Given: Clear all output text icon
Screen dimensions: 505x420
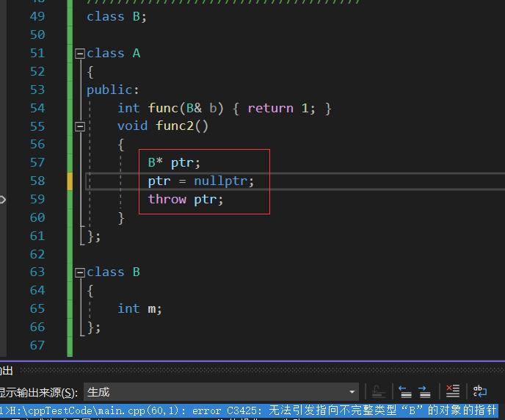Looking at the screenshot, I should tap(453, 391).
